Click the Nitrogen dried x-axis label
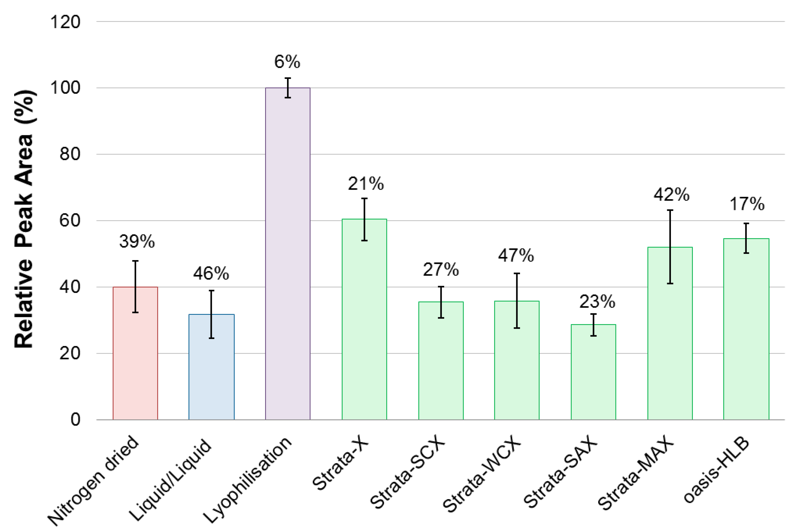Viewport: 798px width, 532px height. 93,481
